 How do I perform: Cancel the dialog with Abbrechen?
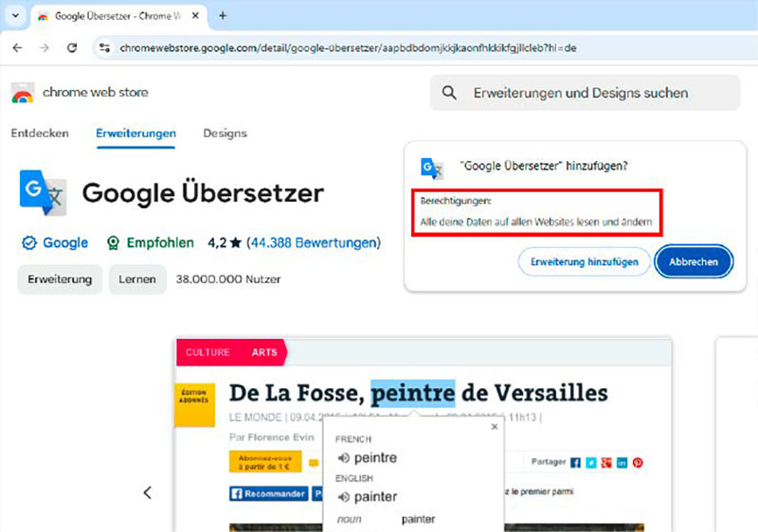pyautogui.click(x=694, y=261)
